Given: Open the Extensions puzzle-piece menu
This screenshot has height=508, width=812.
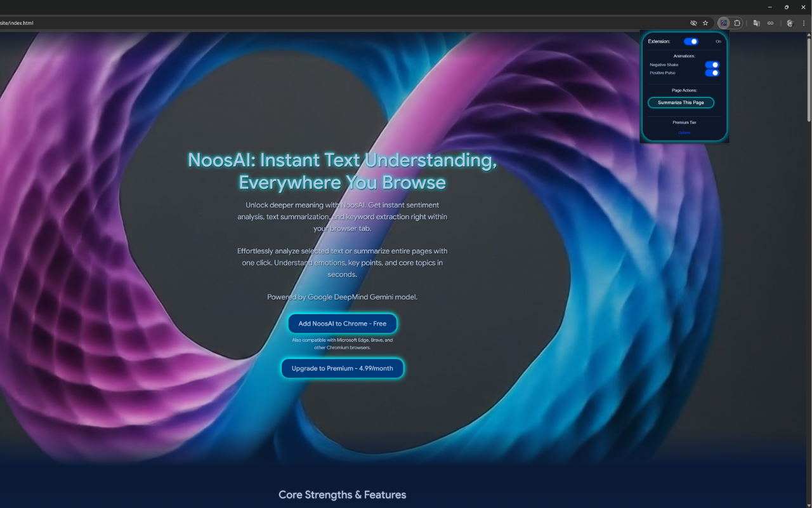Looking at the screenshot, I should [x=737, y=23].
